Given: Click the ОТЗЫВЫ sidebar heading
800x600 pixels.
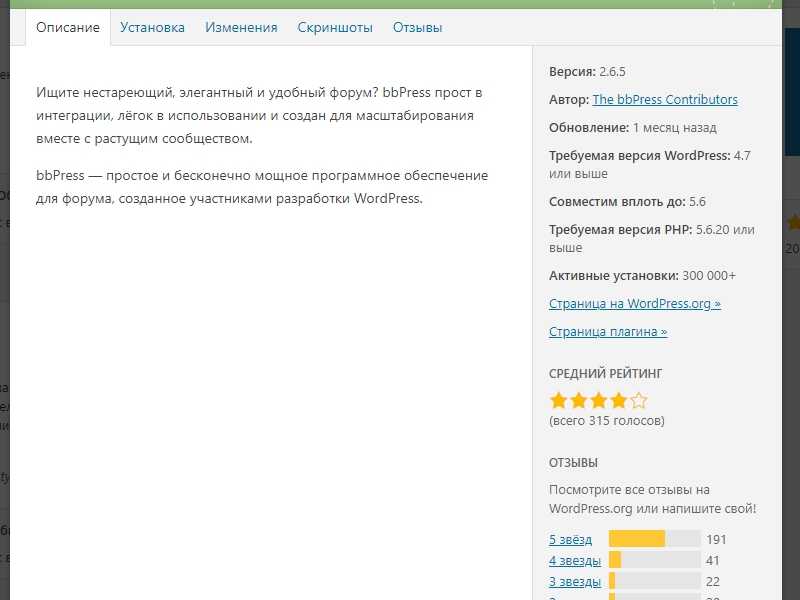Looking at the screenshot, I should 573,463.
